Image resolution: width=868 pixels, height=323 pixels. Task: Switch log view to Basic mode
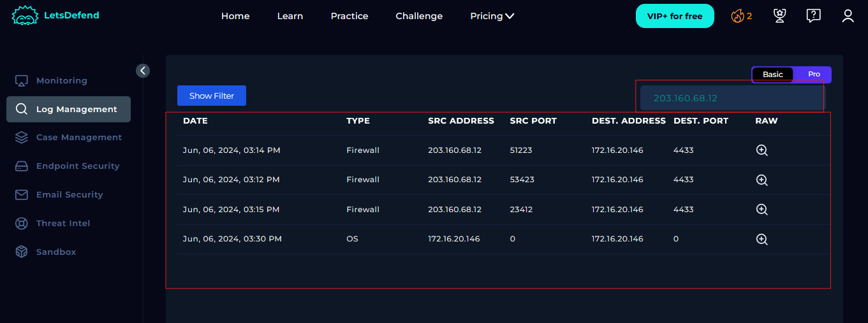pos(772,75)
